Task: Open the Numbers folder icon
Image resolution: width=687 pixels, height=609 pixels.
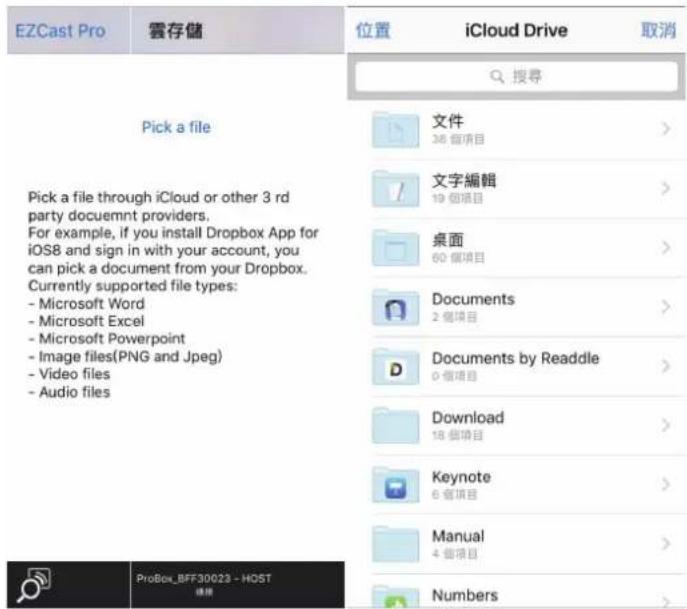Action: click(396, 598)
